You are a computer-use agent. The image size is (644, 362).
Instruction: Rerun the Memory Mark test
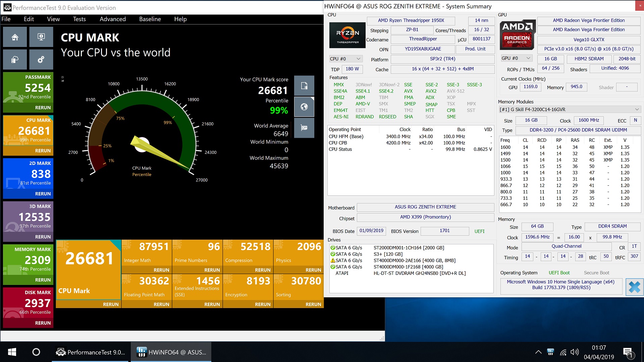click(x=43, y=280)
